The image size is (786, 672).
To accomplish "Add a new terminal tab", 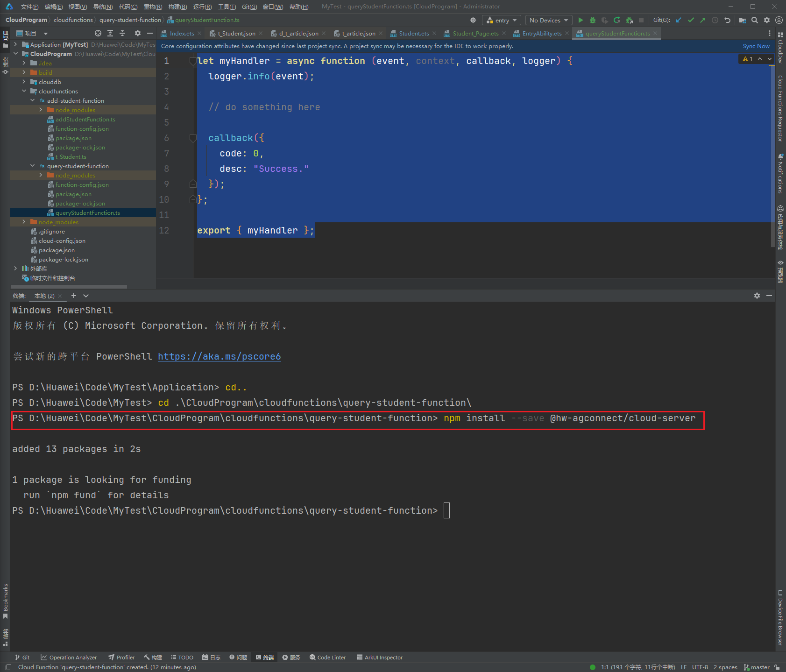I will click(73, 296).
